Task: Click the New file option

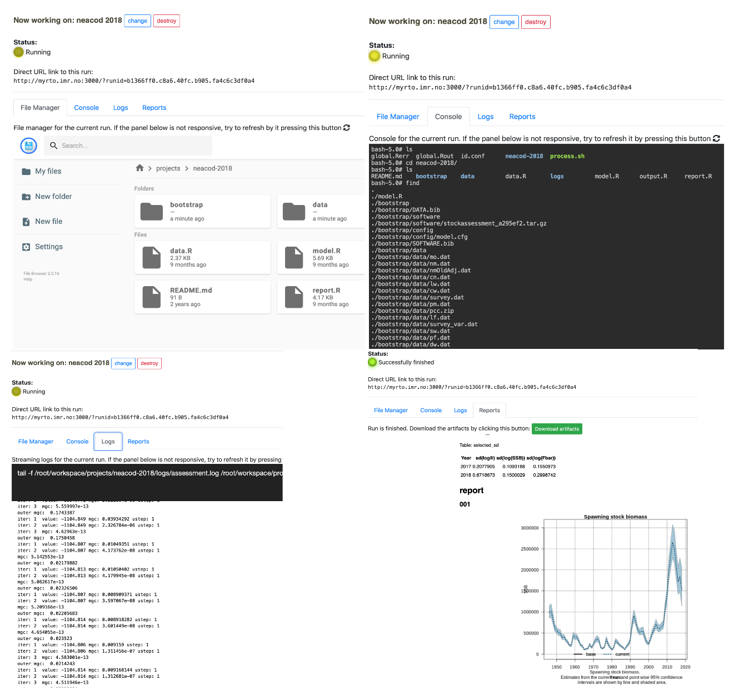Action: (48, 221)
